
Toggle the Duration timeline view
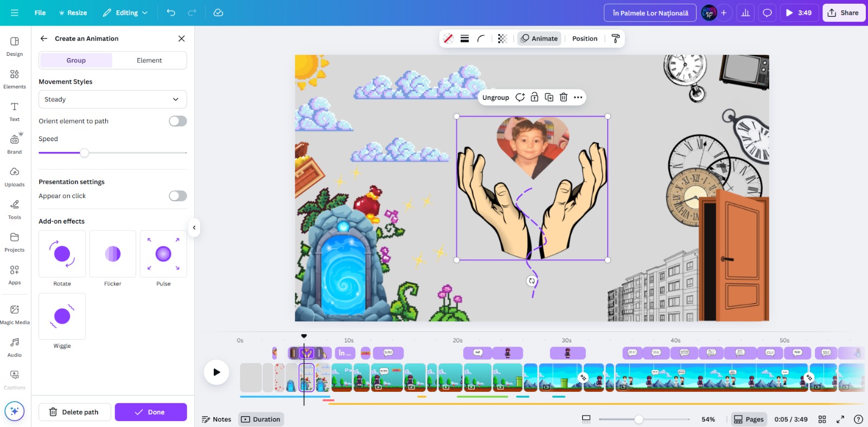coord(261,419)
